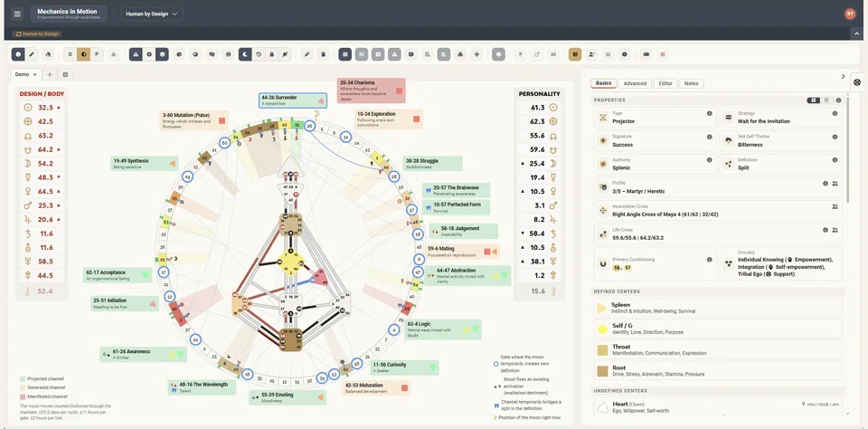Open the Human by Design dropdown
The width and height of the screenshot is (868, 429).
152,14
